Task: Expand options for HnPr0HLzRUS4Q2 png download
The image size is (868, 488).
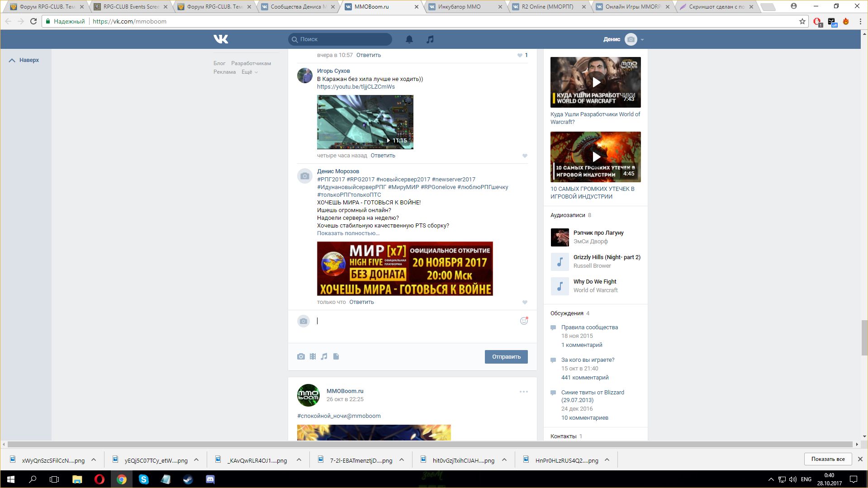Action: pos(607,460)
